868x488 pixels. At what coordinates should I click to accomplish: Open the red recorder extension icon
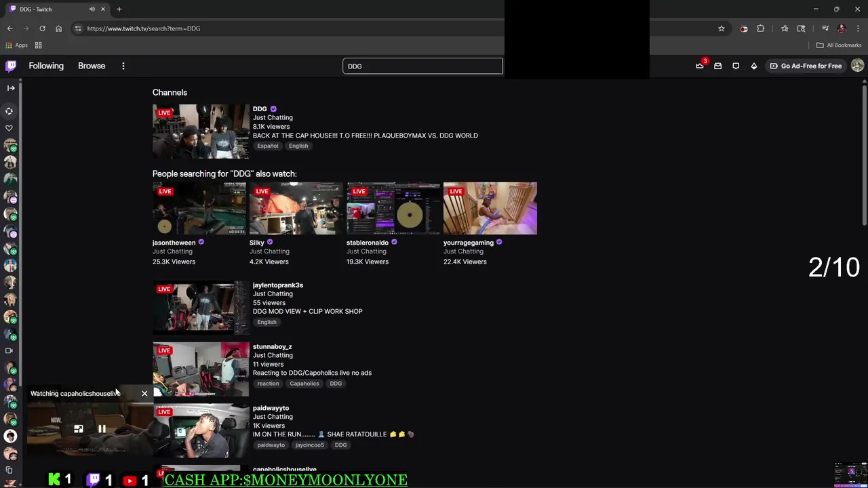[744, 28]
